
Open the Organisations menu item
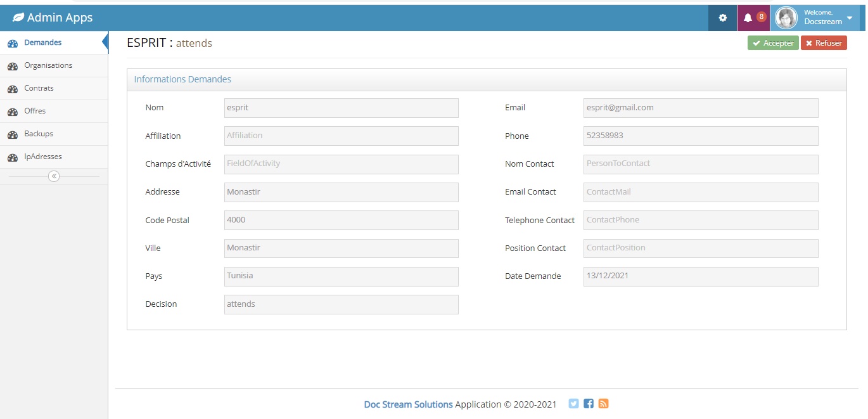(x=54, y=65)
